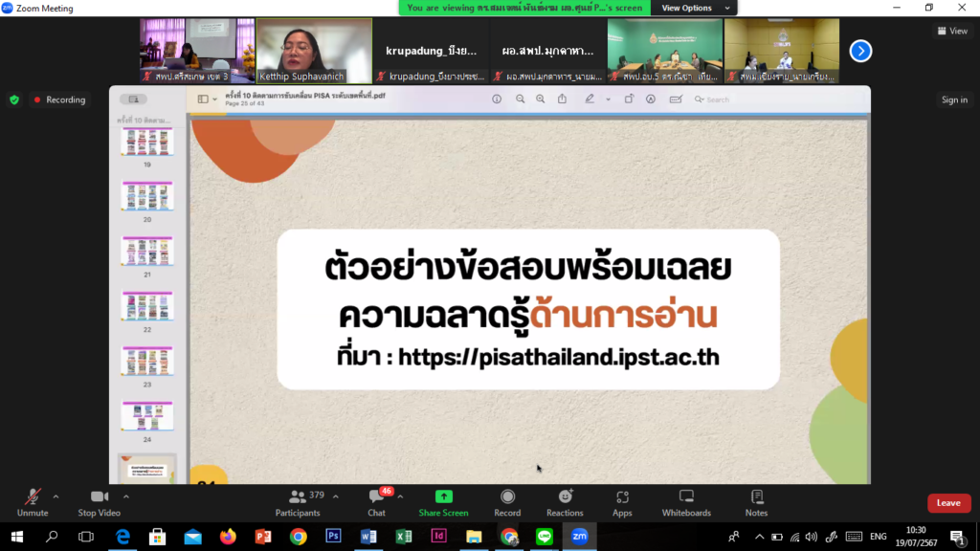
Task: Select Ketthip Suphavanich's video thumbnail
Action: 314,51
